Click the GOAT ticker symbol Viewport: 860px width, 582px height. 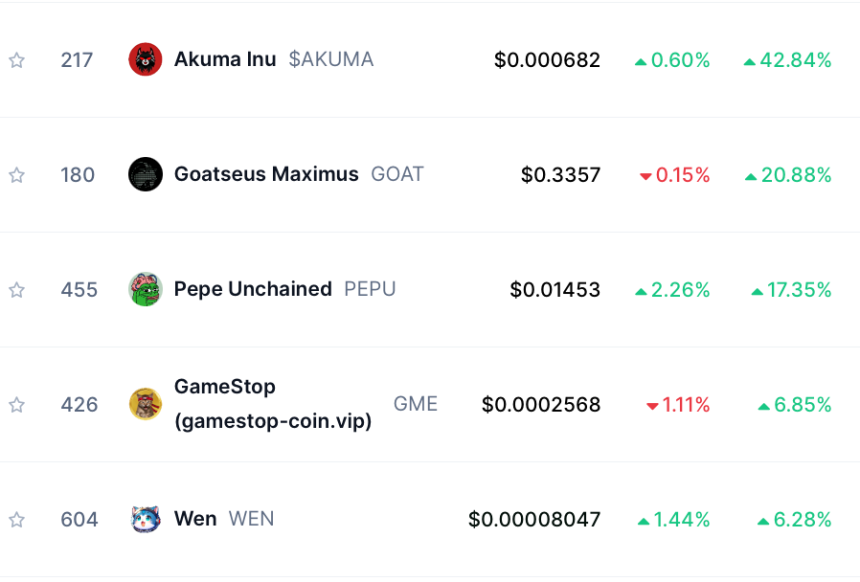397,174
